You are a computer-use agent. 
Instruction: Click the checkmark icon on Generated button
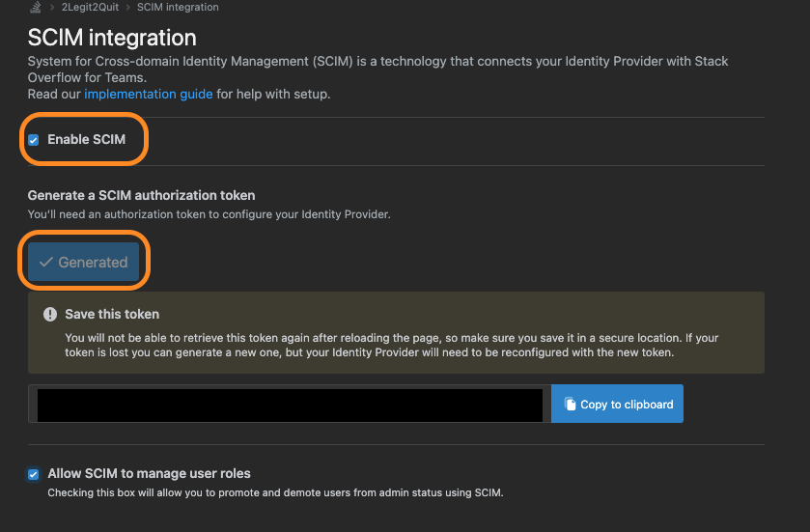click(x=46, y=263)
